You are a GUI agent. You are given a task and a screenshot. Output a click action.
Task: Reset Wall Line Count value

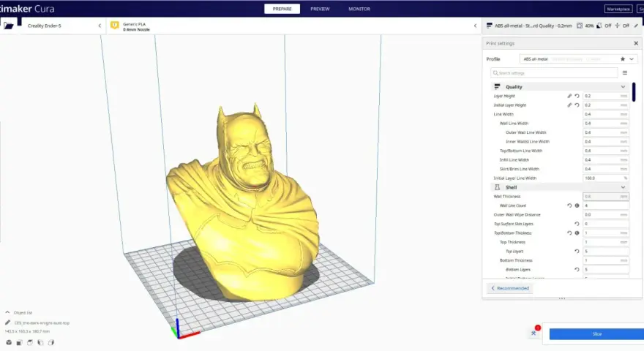(569, 205)
